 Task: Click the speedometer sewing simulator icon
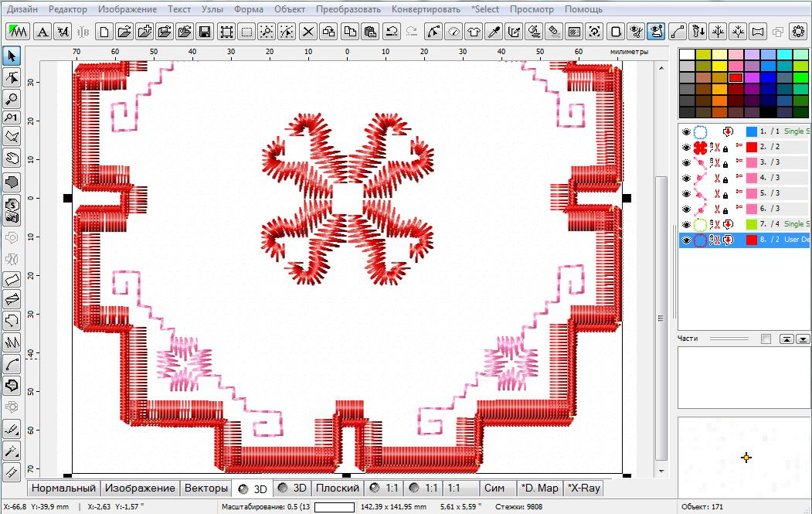pos(453,32)
